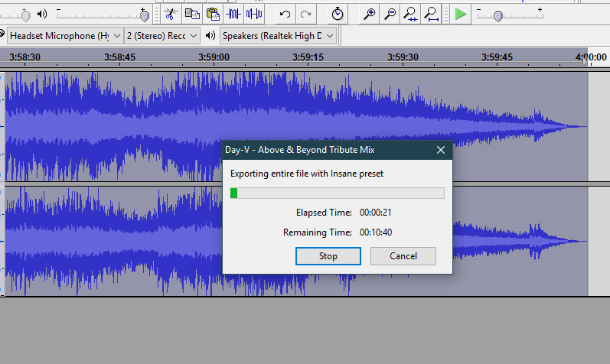Open 2 (Stereo) recording channels dropdown
This screenshot has height=364, width=610.
161,36
